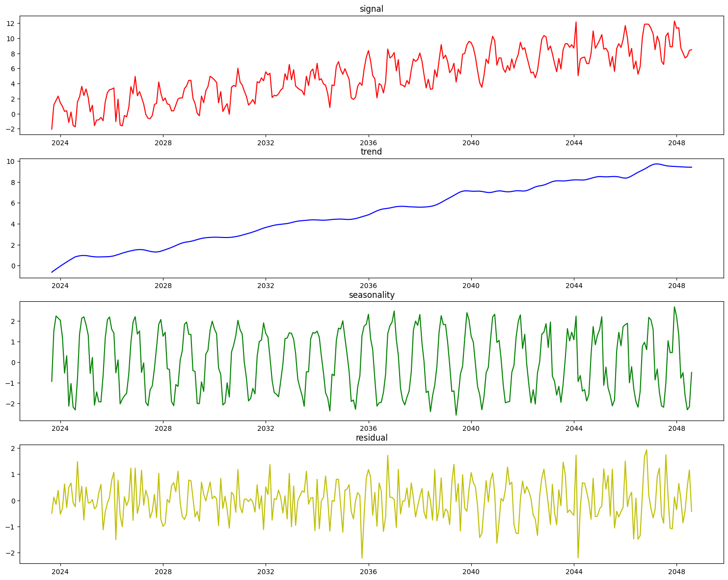Screen dimensions: 728x580
Task: Select the 2032 x-axis label under signal plot
Action: [x=266, y=142]
